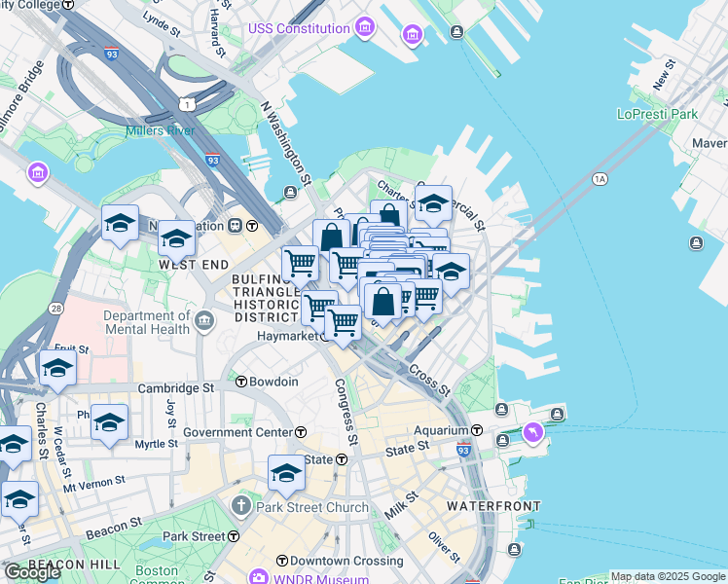Select the USS Constitution text label
This screenshot has height=584, width=728.
coord(299,29)
